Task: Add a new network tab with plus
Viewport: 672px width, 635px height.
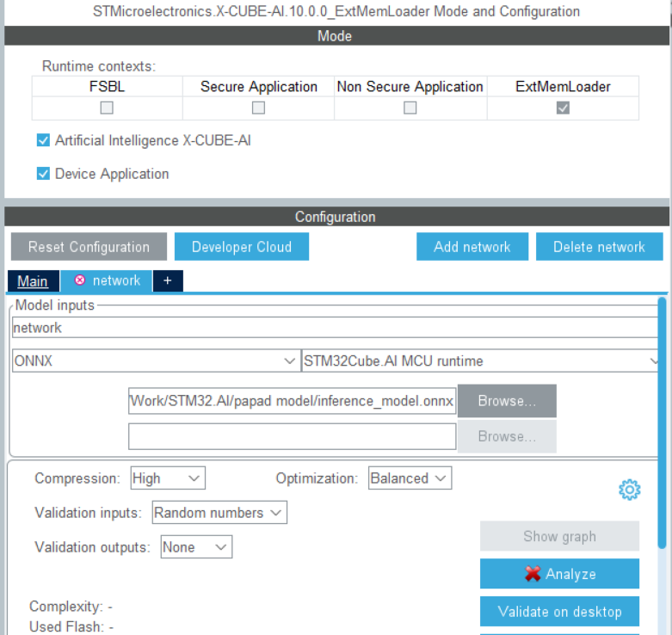Action: pyautogui.click(x=168, y=281)
